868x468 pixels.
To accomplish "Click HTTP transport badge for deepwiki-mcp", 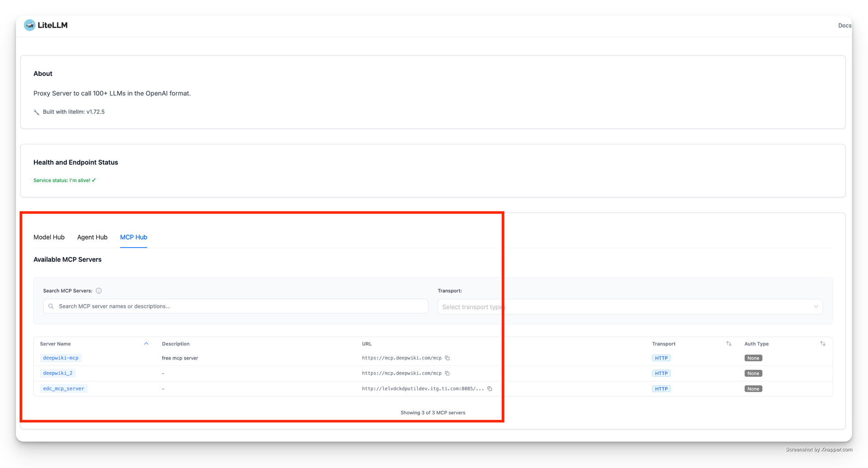I will (x=661, y=358).
